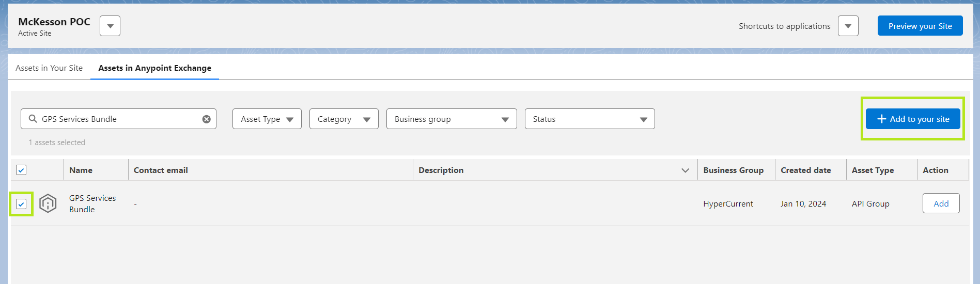Click the Name column header
Image resolution: width=980 pixels, height=284 pixels.
tap(81, 170)
